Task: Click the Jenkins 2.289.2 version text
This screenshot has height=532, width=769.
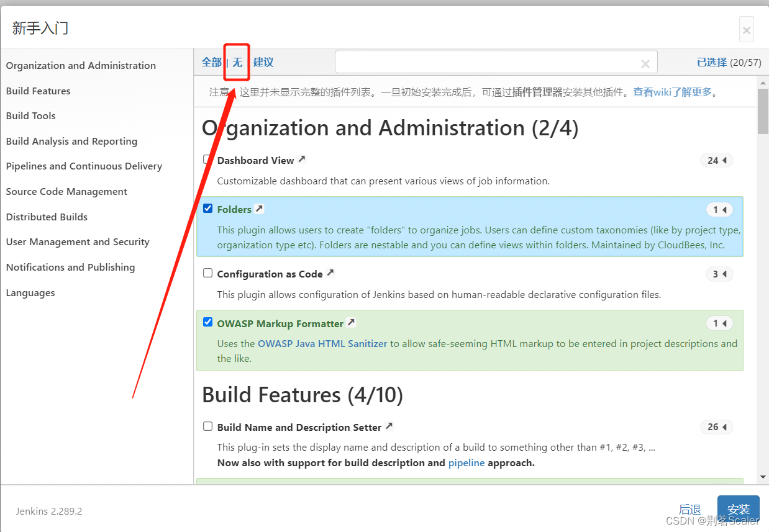Action: pos(49,512)
